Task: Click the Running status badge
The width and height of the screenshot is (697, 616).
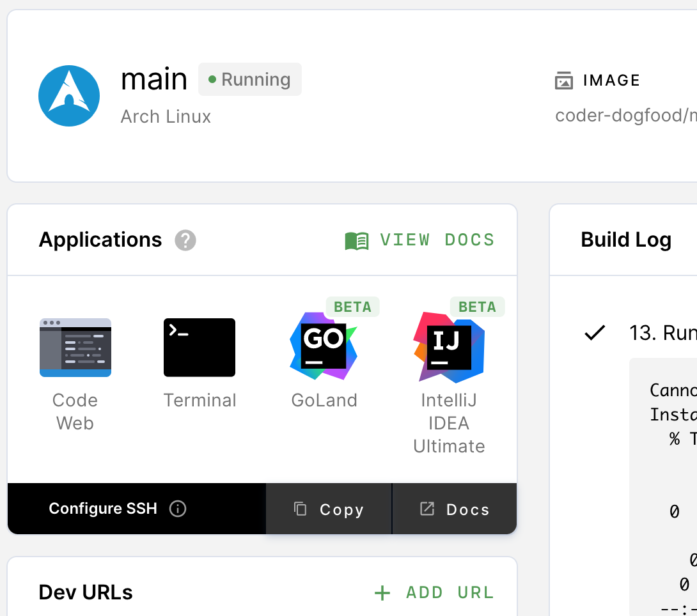Action: [x=250, y=79]
